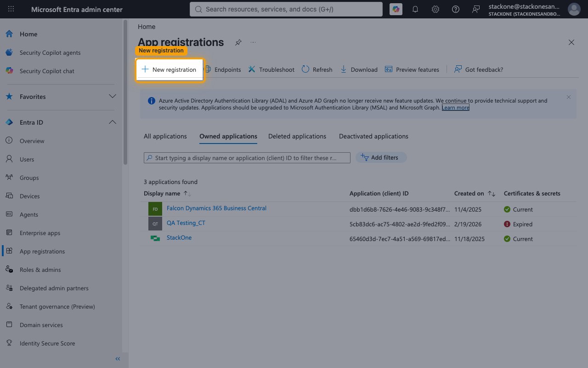Open the Feedback icon in header

point(476,9)
